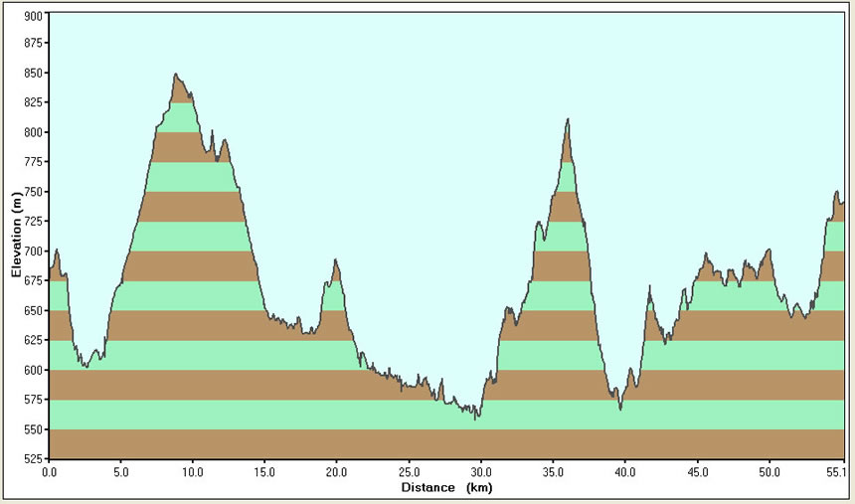
Task: Select the Elevation (m) axis title
Action: 16,235
